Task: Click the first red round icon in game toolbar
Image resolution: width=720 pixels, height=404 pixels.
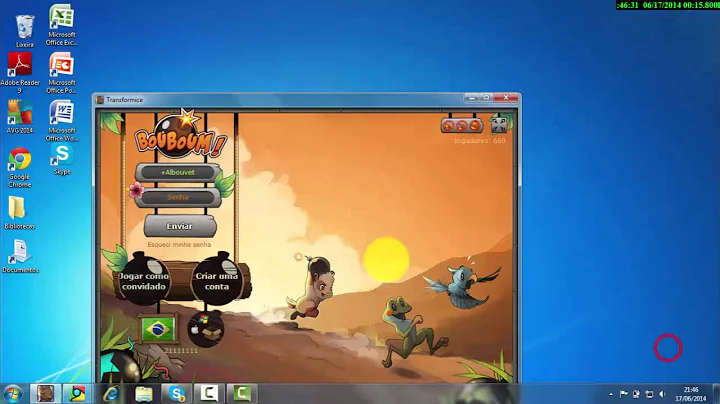Action: coord(449,125)
